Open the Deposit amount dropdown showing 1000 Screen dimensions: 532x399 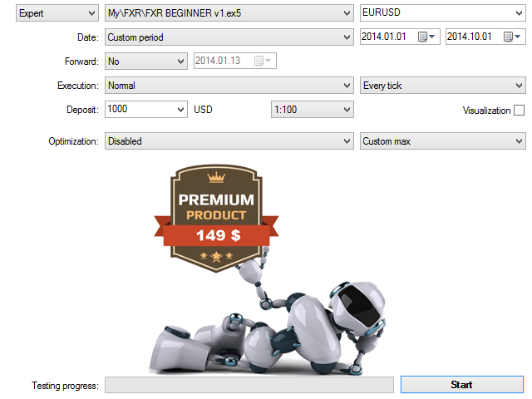point(180,109)
